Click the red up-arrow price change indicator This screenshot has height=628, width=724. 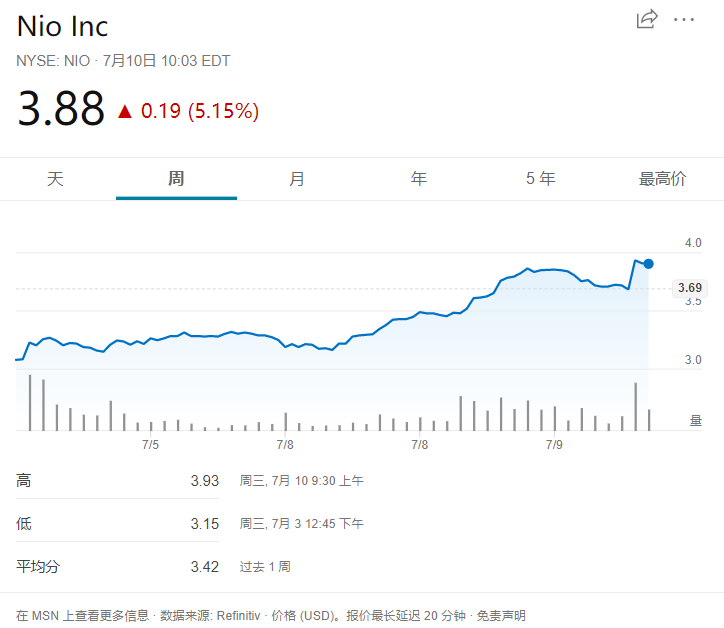(x=125, y=111)
